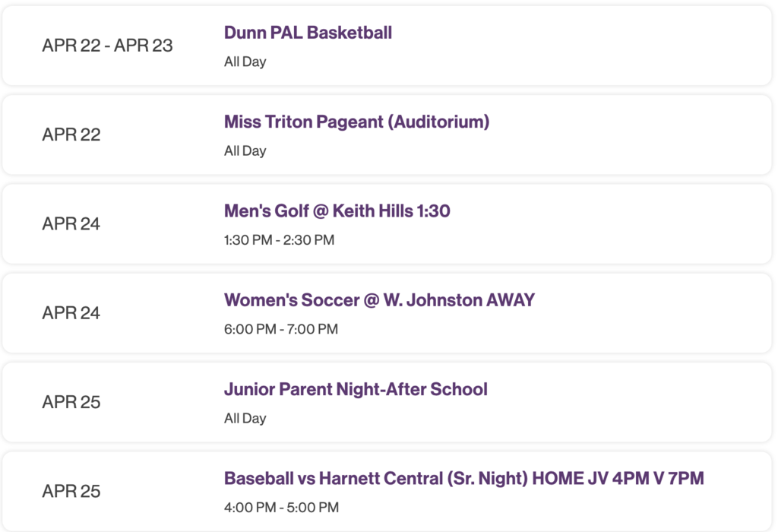Click APR 22 date beside Miss Triton Pageant
The image size is (778, 532).
[x=71, y=135]
